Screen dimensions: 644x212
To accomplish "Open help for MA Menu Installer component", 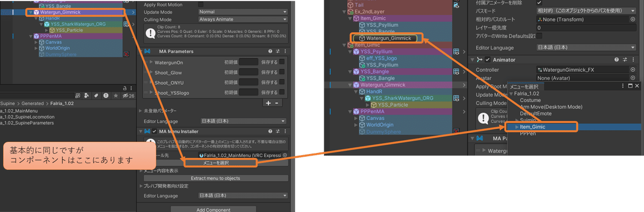I will [270, 131].
